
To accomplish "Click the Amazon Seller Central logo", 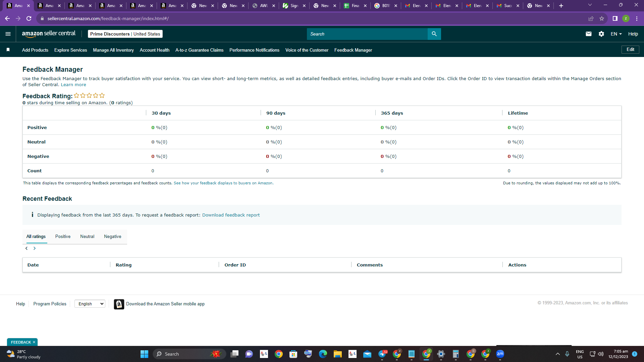I will pos(49,34).
